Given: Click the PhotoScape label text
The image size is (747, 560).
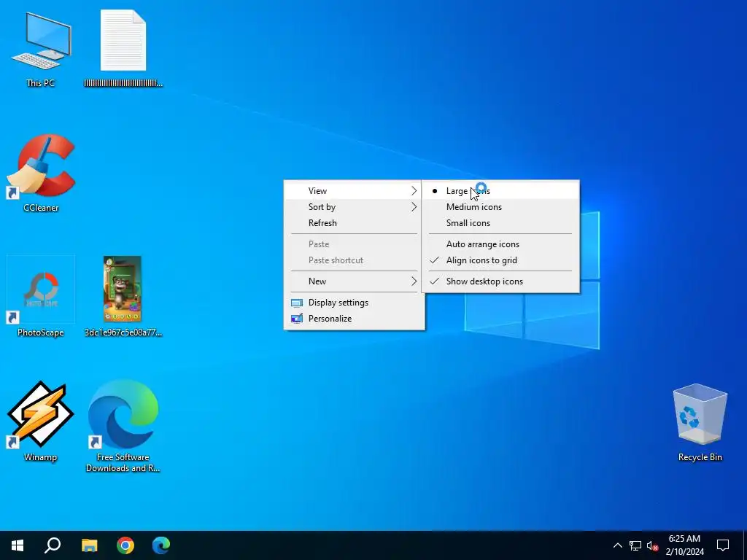Looking at the screenshot, I should (x=41, y=332).
